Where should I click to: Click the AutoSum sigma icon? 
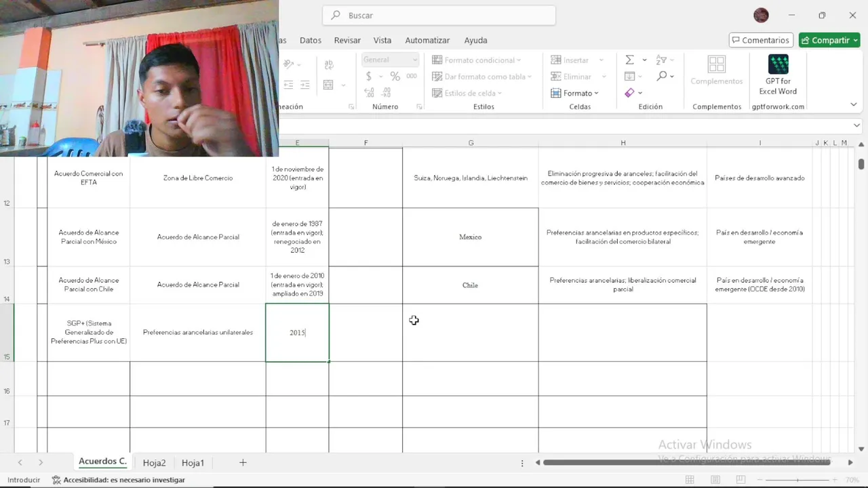[x=629, y=60]
